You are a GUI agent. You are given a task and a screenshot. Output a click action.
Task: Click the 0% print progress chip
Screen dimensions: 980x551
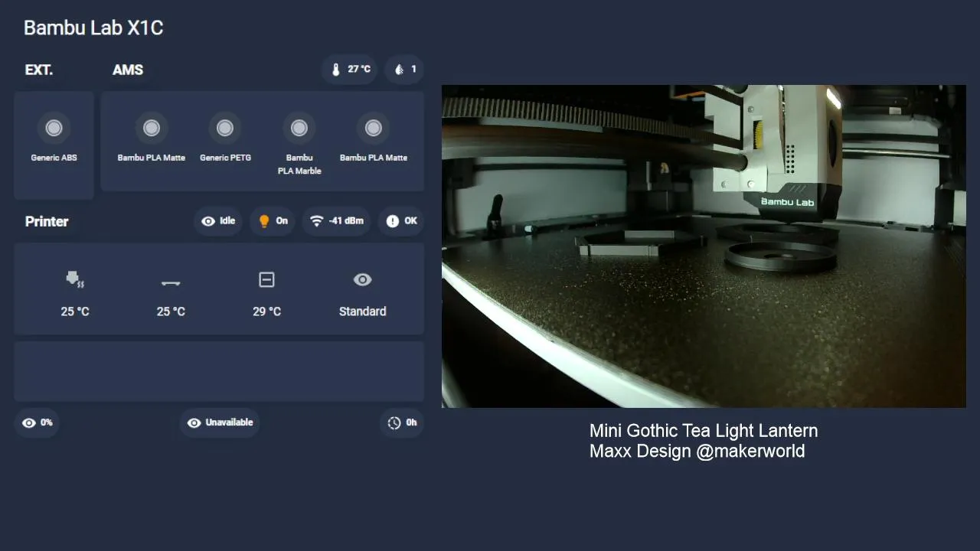[x=38, y=422]
